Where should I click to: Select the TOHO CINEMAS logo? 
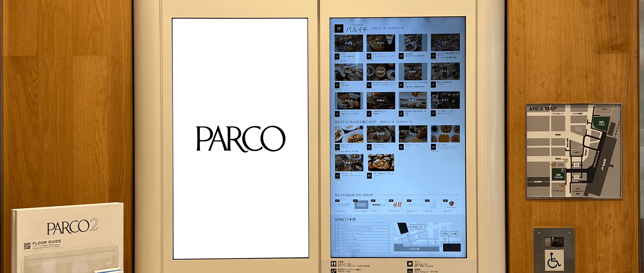[451, 204]
